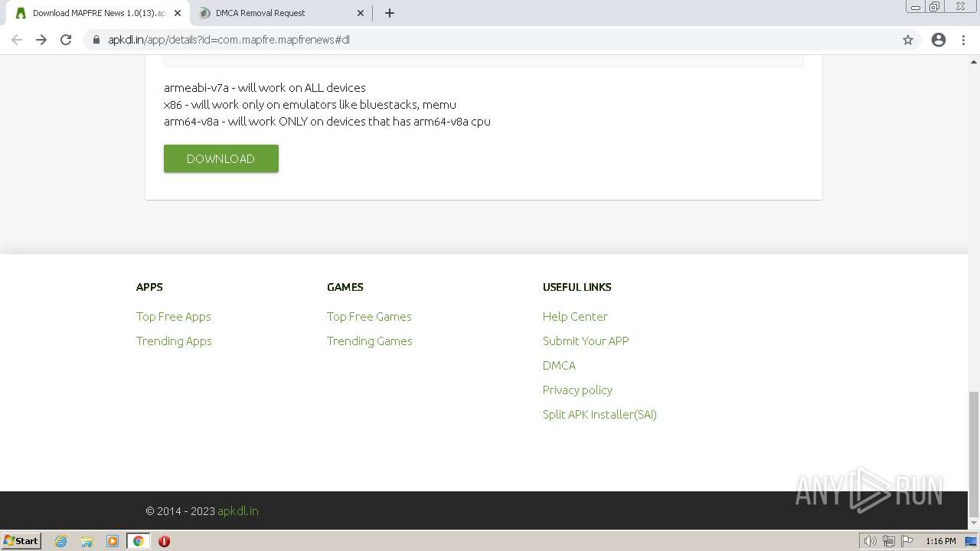Click the APPS heading

pyautogui.click(x=149, y=287)
